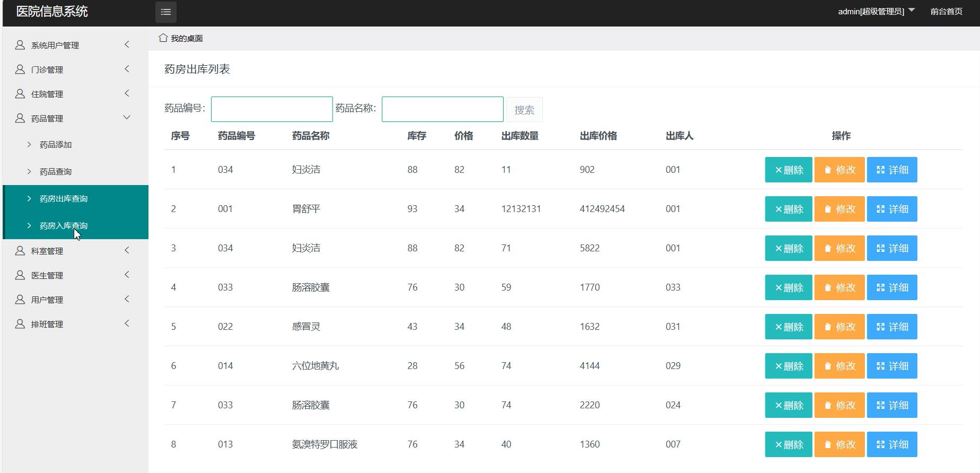Open 药品查询 submenu item
Screen dimensions: 980x473
pyautogui.click(x=56, y=172)
